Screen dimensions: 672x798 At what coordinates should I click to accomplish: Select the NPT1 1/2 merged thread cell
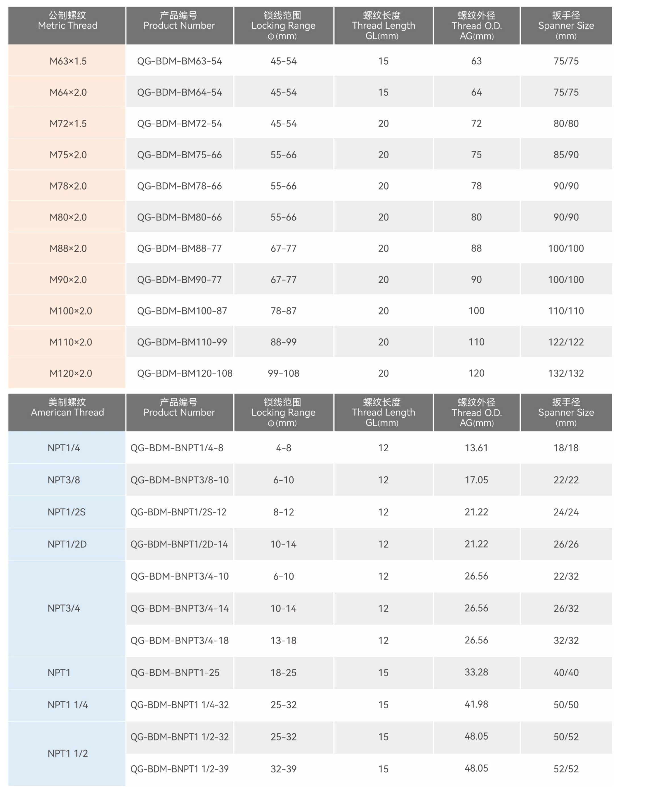tap(67, 753)
